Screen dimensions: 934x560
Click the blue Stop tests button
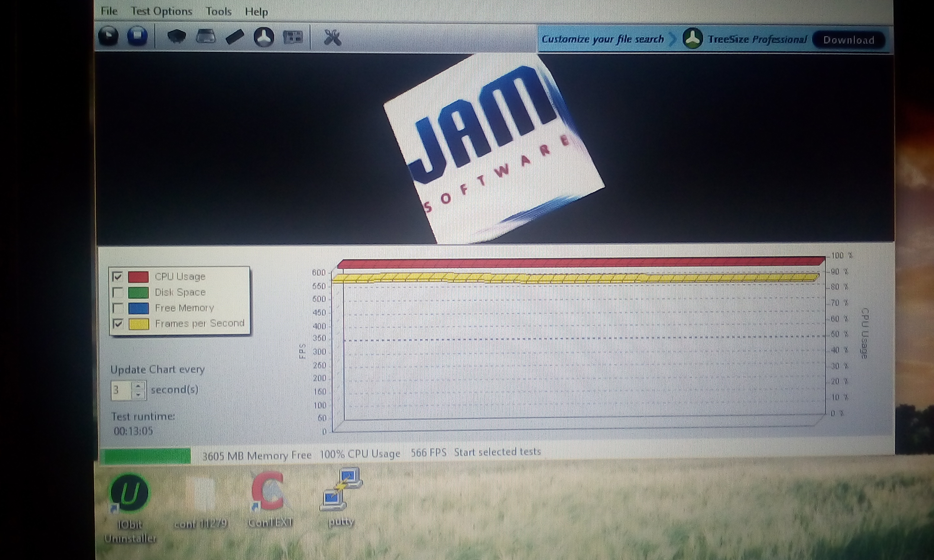point(137,37)
